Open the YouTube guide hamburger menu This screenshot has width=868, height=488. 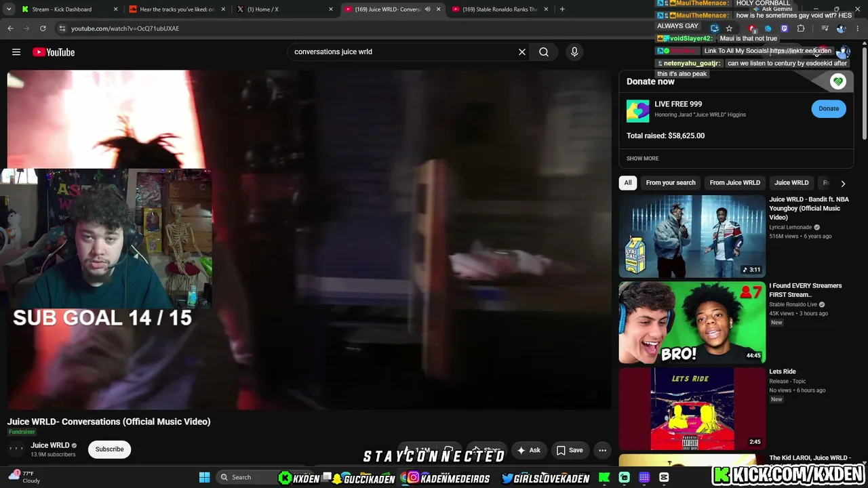(x=16, y=52)
